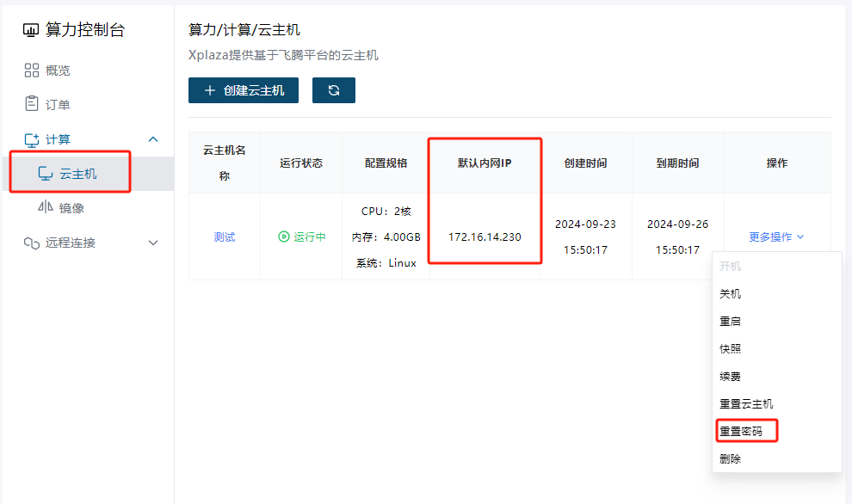The image size is (852, 504).
Task: Open the 测试 cloud host link
Action: click(x=224, y=237)
